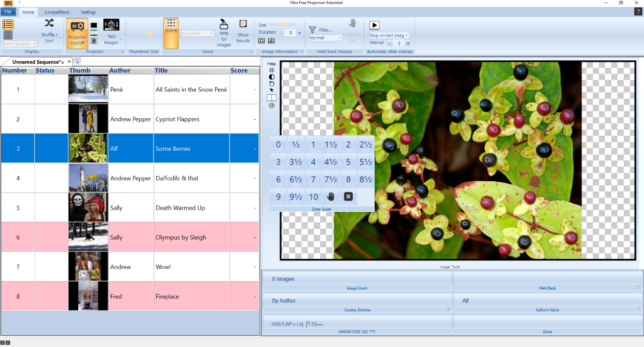Open the Settings ribbon tab
The image size is (644, 347).
(x=88, y=12)
